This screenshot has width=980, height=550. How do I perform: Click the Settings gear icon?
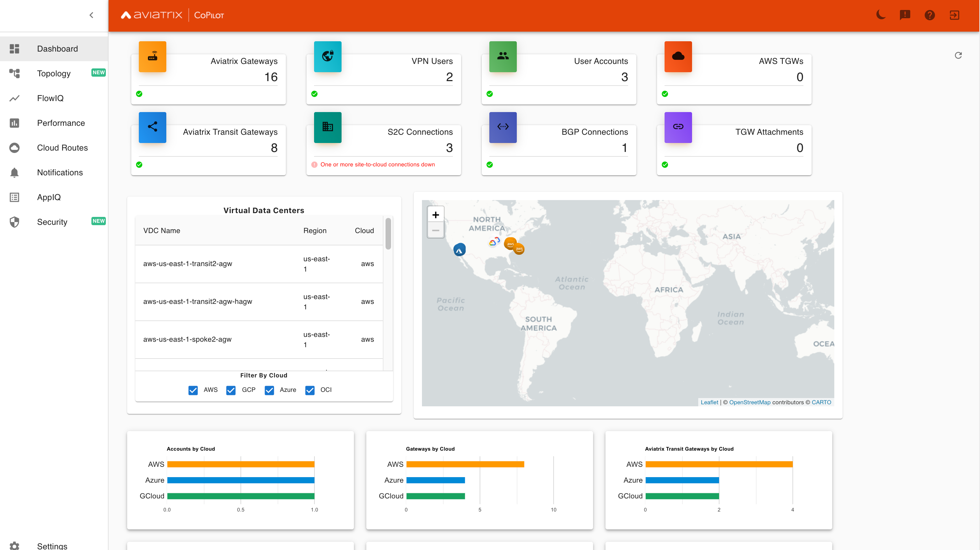click(14, 546)
